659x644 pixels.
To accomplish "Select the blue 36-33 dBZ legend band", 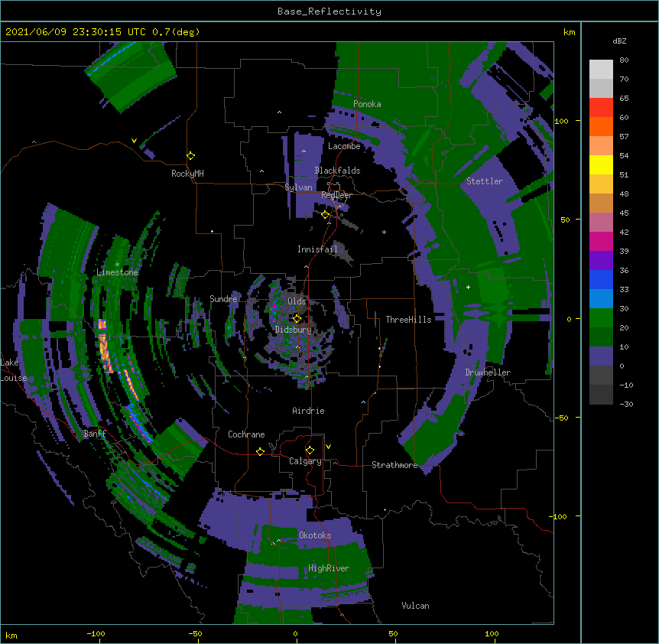I will pyautogui.click(x=601, y=280).
